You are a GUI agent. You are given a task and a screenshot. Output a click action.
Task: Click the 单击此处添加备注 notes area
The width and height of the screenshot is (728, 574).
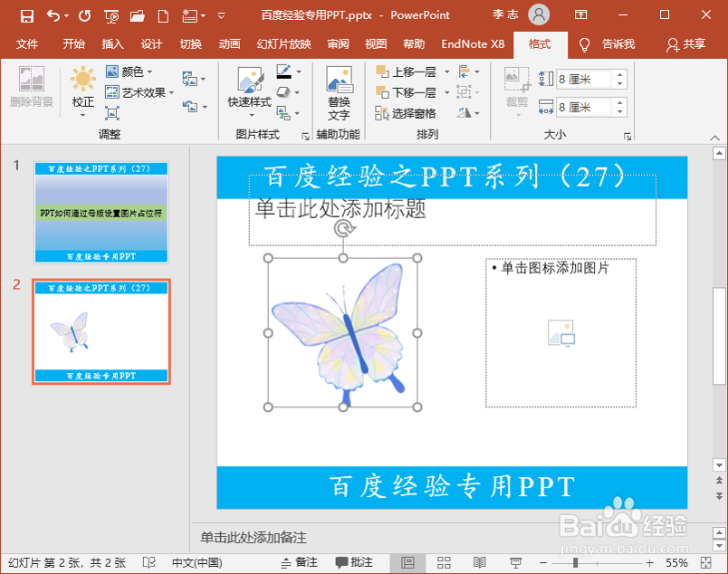point(254,537)
